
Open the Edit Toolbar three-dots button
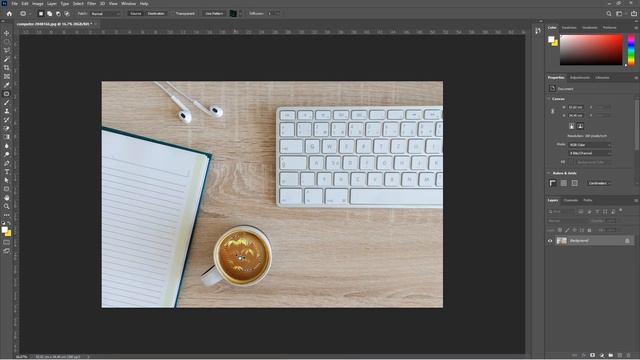[x=7, y=215]
